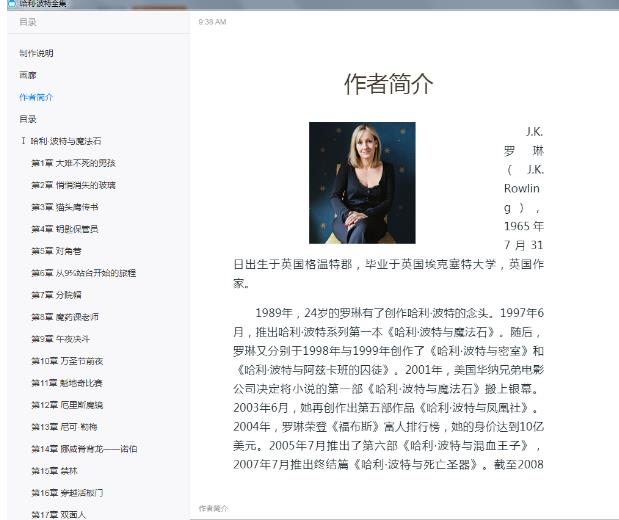Jump to 第11章 魁地奇比赛
Viewport: 619px width, 520px height.
click(67, 383)
